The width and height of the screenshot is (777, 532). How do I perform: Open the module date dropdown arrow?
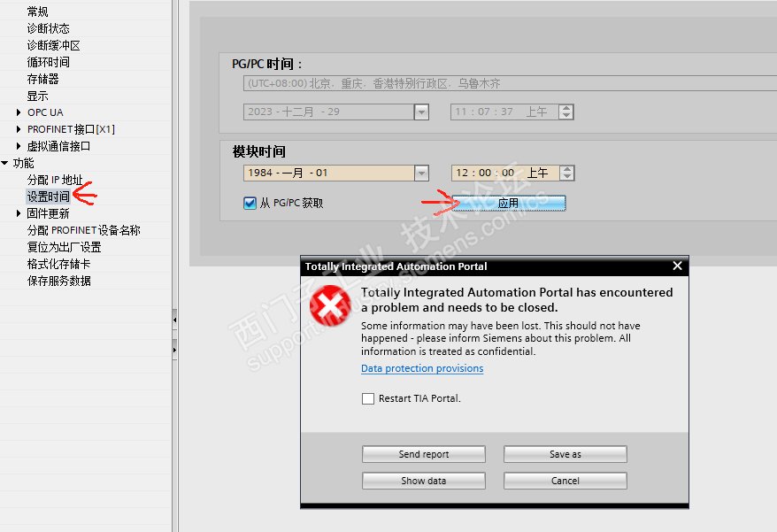pos(421,173)
